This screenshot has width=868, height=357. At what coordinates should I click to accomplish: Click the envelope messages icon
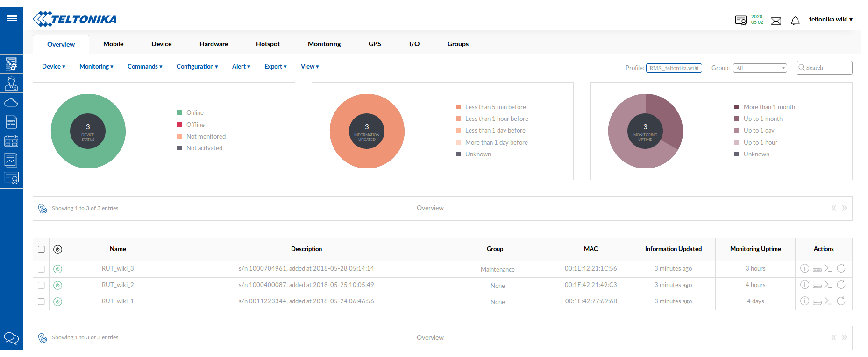click(x=776, y=21)
